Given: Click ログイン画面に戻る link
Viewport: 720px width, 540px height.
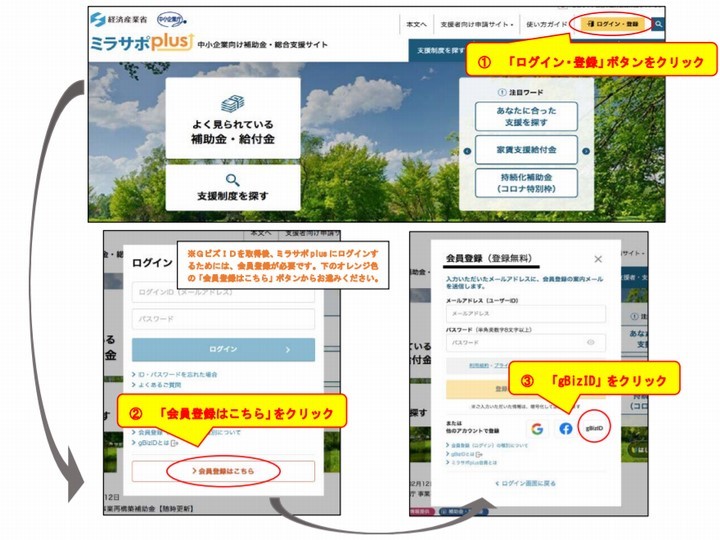Looking at the screenshot, I should 526,484.
